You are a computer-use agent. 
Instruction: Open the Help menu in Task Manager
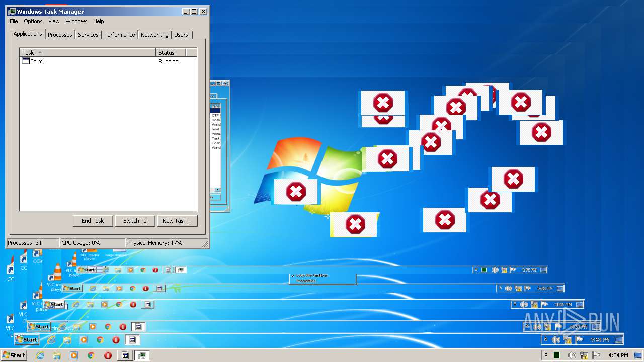(x=99, y=21)
